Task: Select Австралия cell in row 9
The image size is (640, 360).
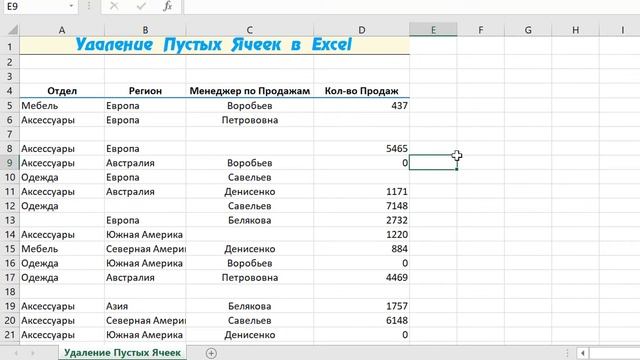Action: point(145,163)
